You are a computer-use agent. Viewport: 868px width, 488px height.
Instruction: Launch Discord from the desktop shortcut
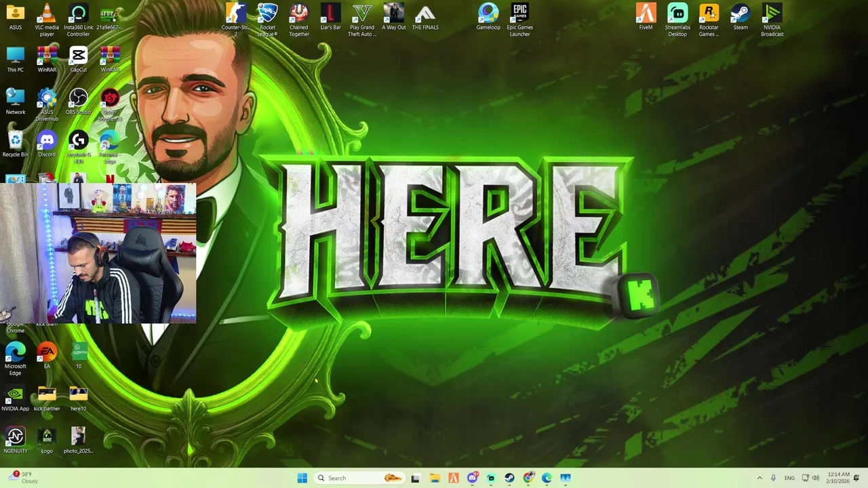tap(47, 144)
